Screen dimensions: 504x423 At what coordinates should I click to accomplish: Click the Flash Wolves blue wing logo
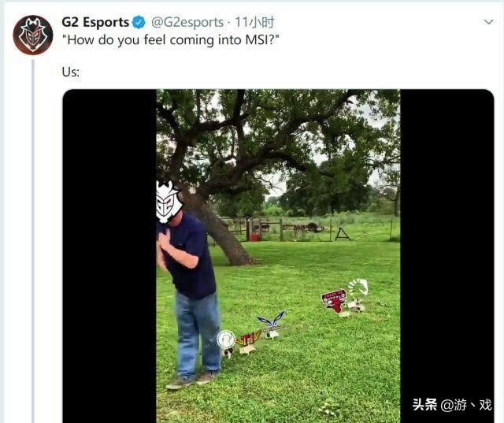[x=272, y=321]
